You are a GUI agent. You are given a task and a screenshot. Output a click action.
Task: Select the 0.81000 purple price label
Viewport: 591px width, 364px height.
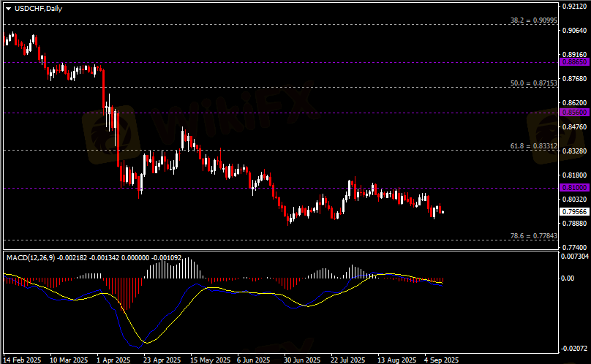click(574, 188)
